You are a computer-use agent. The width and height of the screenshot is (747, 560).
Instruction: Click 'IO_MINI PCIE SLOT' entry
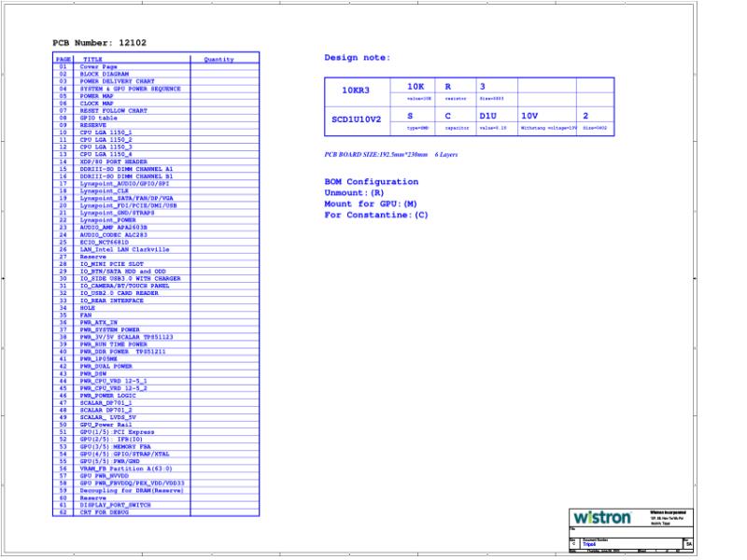[x=111, y=264]
